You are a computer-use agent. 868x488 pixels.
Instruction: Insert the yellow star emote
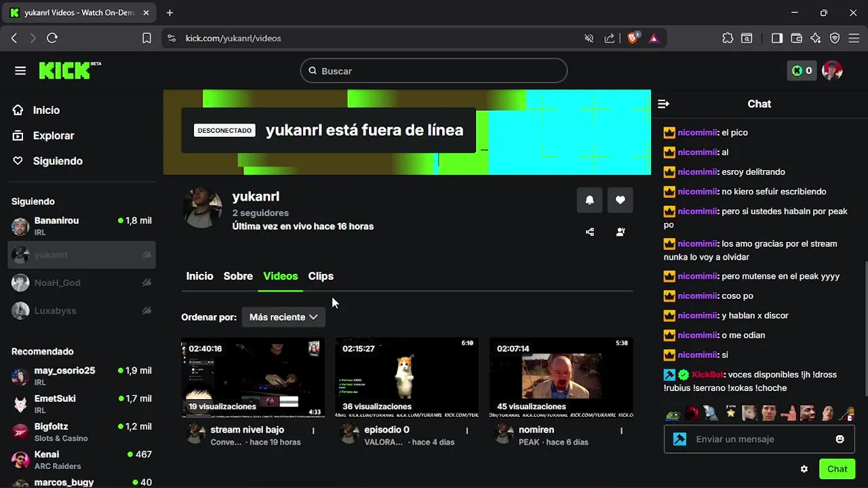coord(730,413)
